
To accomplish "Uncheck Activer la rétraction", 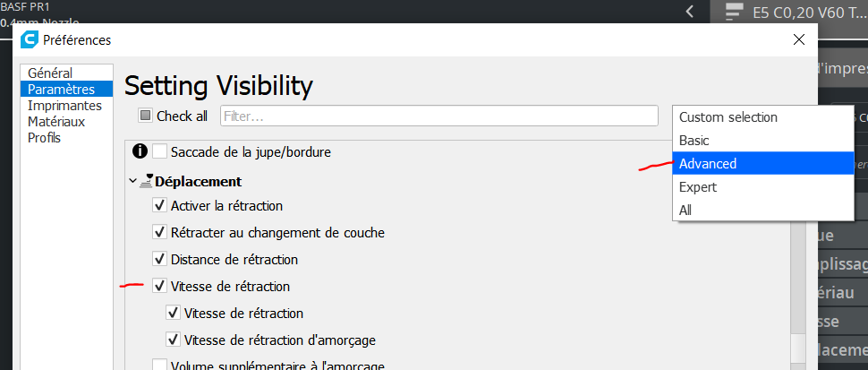I will (x=159, y=205).
